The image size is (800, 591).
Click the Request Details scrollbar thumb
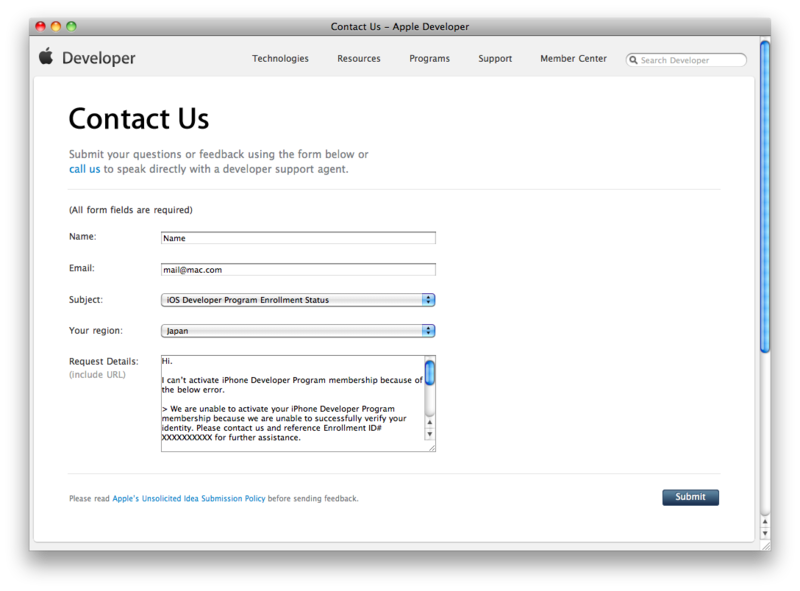(430, 372)
